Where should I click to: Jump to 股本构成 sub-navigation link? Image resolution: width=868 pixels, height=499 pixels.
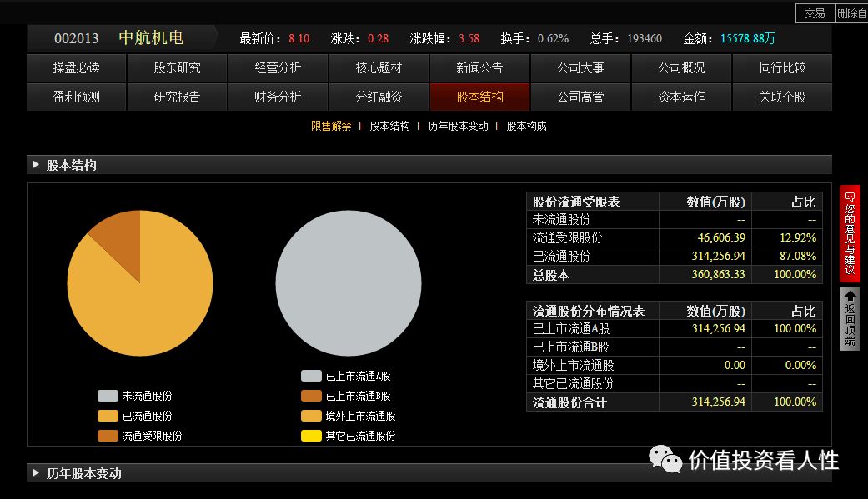526,126
